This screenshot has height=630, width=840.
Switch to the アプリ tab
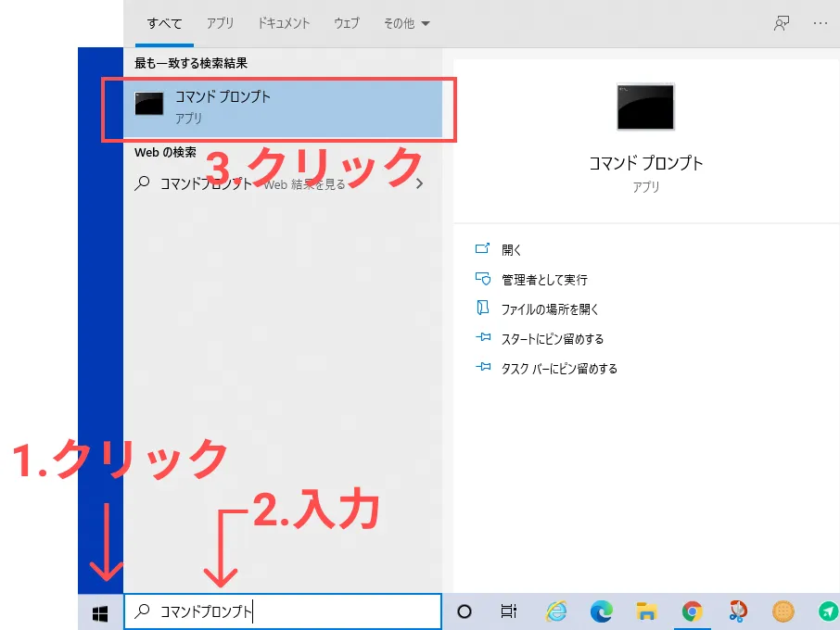220,23
